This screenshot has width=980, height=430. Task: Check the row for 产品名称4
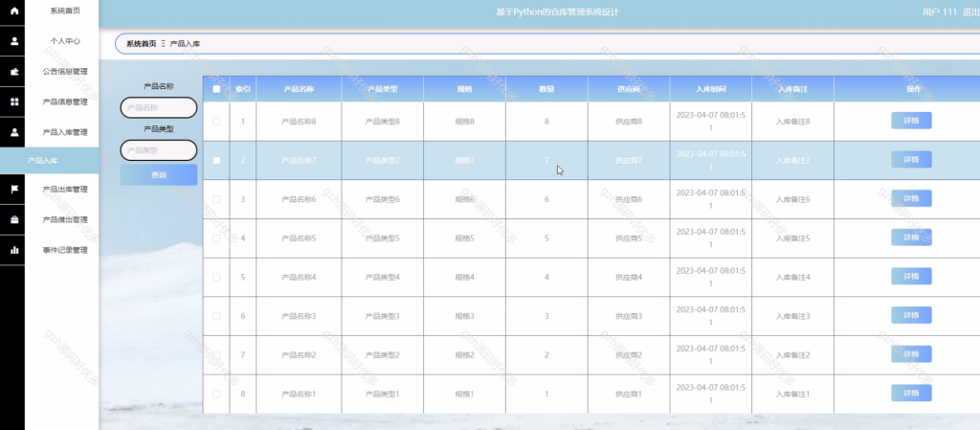pos(216,277)
